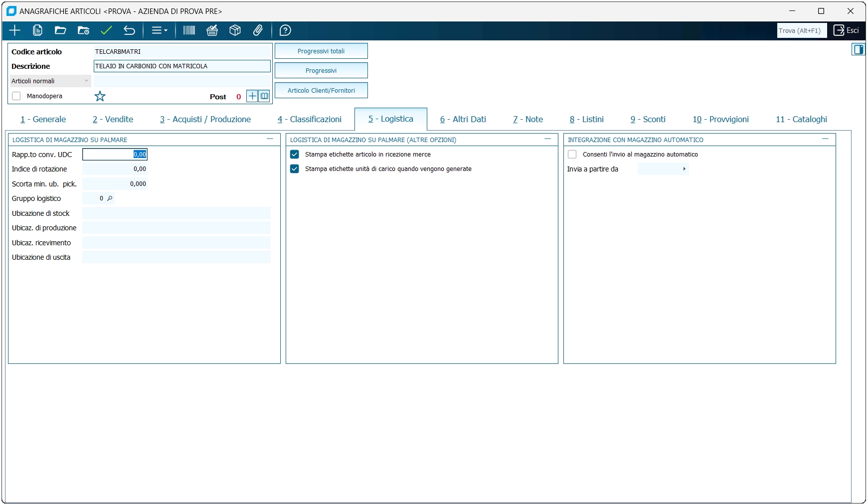Click the barcode icon in toolbar
The height and width of the screenshot is (504, 867).
[189, 30]
